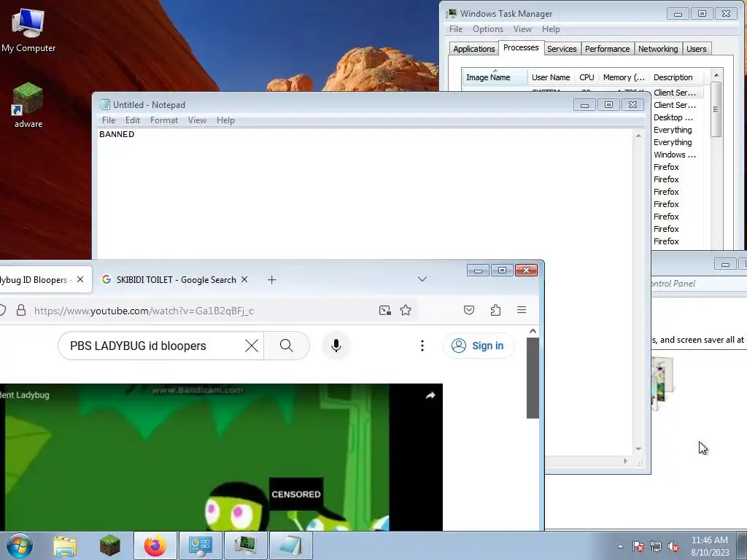
Task: Open the Firefox extensions puzzle icon
Action: [495, 311]
